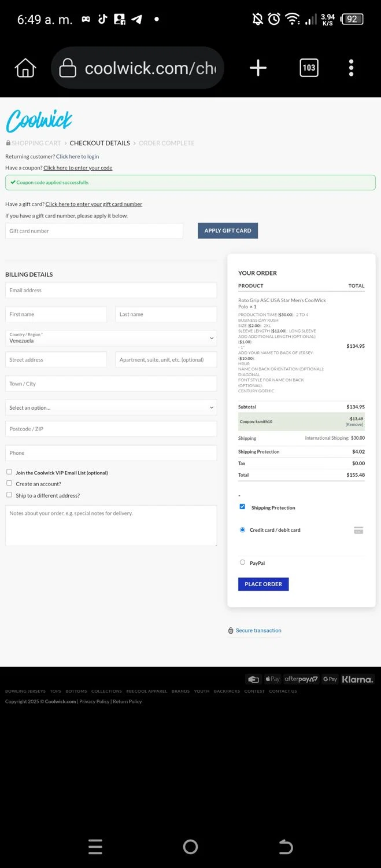Screen dimensions: 381x868
Task: Focus the Postcode / ZIP field
Action: 111,429
